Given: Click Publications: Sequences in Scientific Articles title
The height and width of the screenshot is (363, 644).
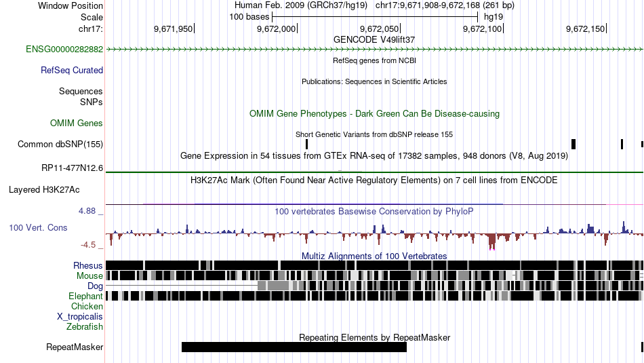Looking at the screenshot, I should pyautogui.click(x=374, y=82).
